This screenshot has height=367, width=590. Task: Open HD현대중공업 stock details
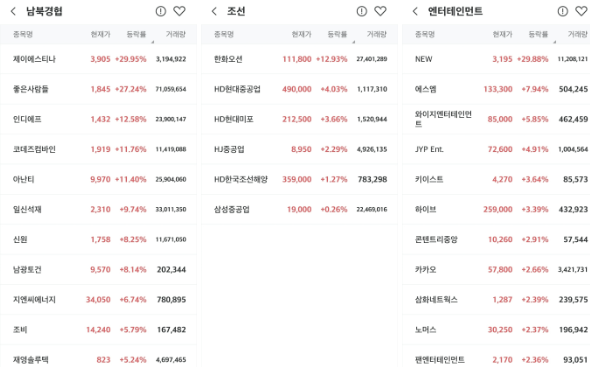299,89
